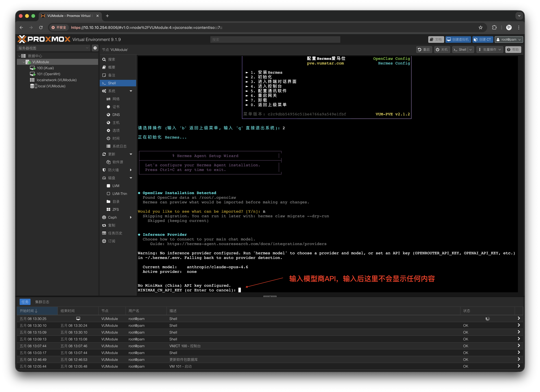The width and height of the screenshot is (540, 392).
Task: Open the Ceph menu item
Action: click(112, 218)
